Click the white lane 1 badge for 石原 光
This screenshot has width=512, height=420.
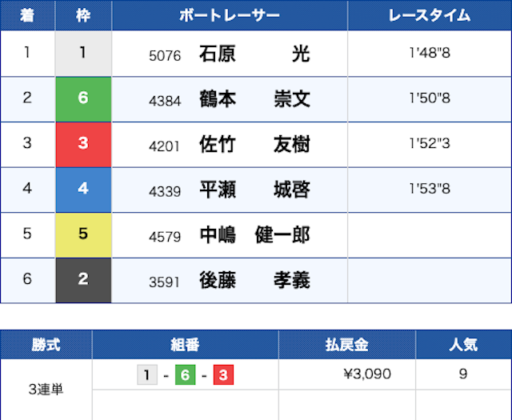coord(83,54)
